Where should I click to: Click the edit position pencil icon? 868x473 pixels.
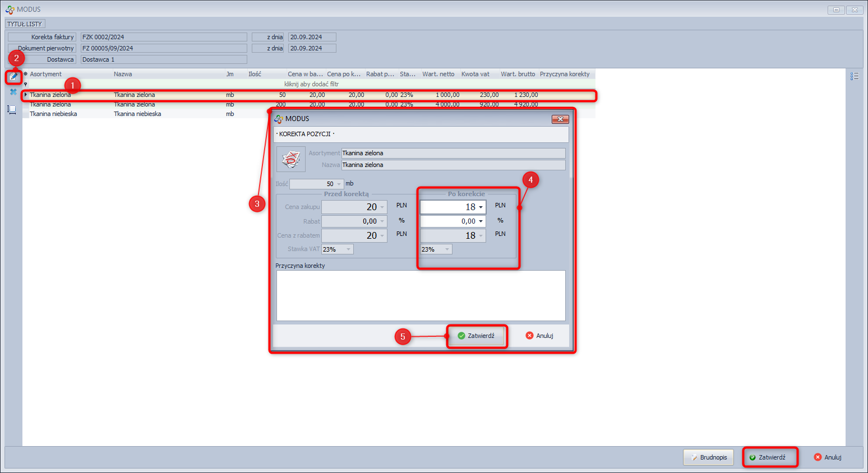pos(13,76)
